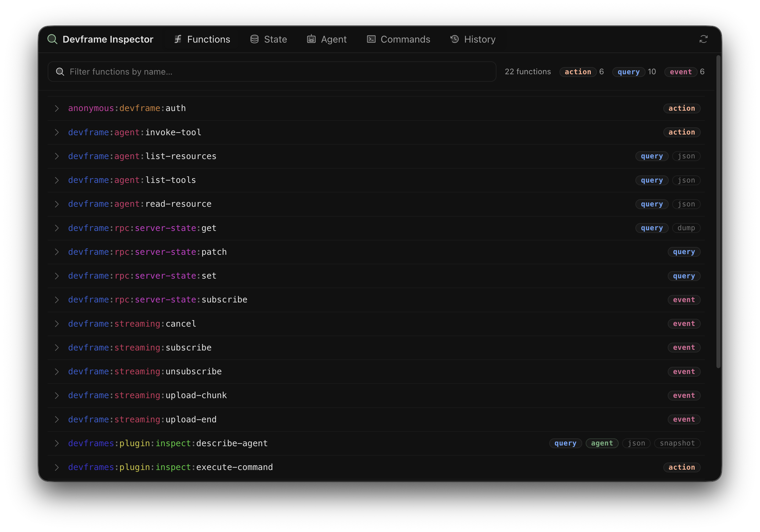Image resolution: width=760 pixels, height=532 pixels.
Task: Expand devframe:streaming:unsubscribe chevron
Action: tap(57, 372)
